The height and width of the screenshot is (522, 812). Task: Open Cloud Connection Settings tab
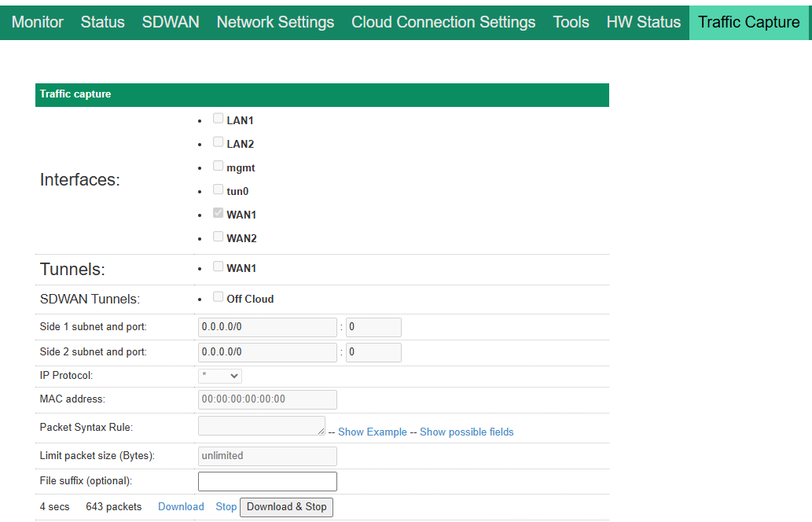[443, 22]
